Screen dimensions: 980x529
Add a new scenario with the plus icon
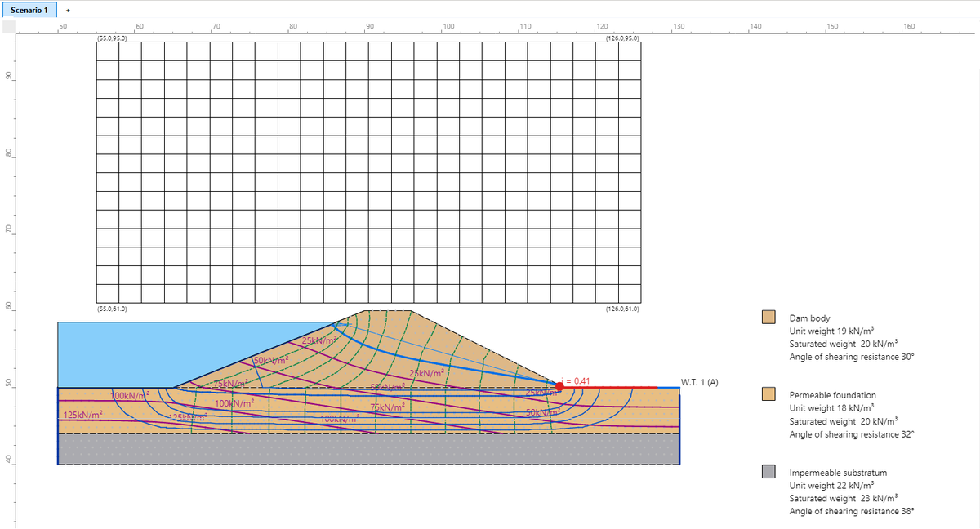point(67,11)
